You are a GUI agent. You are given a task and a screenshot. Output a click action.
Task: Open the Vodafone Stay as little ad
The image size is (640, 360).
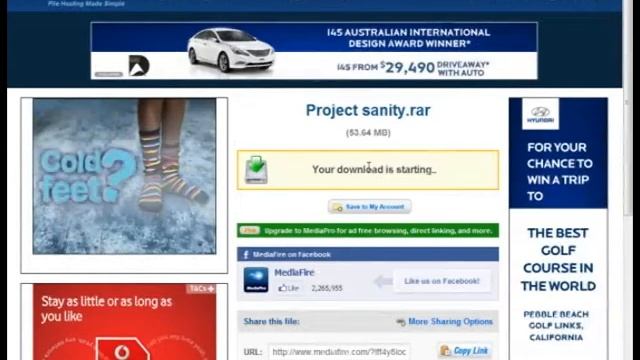coord(124,322)
